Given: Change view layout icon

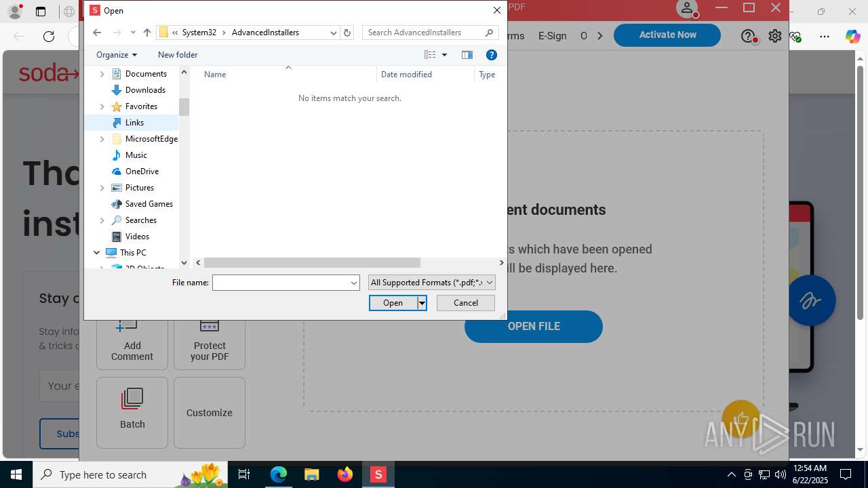Looking at the screenshot, I should click(430, 55).
